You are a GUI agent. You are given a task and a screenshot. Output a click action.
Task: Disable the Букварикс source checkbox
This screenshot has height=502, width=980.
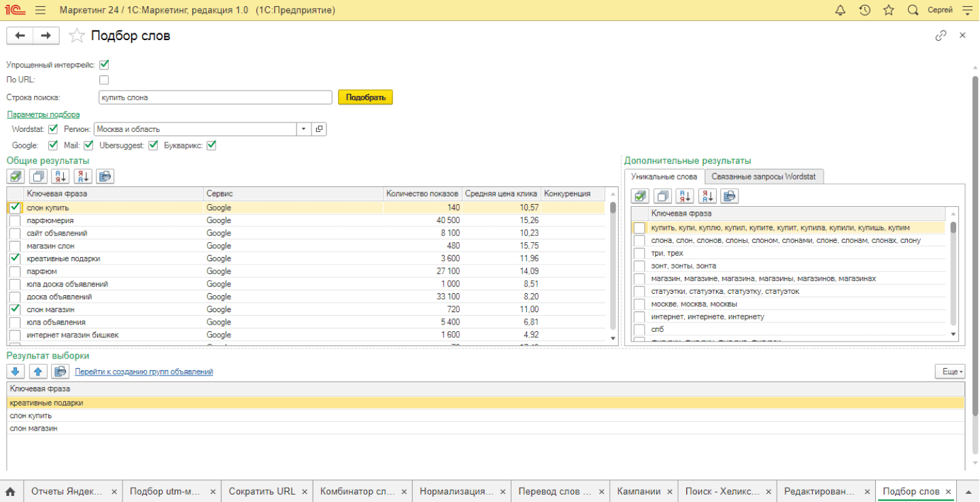[212, 145]
